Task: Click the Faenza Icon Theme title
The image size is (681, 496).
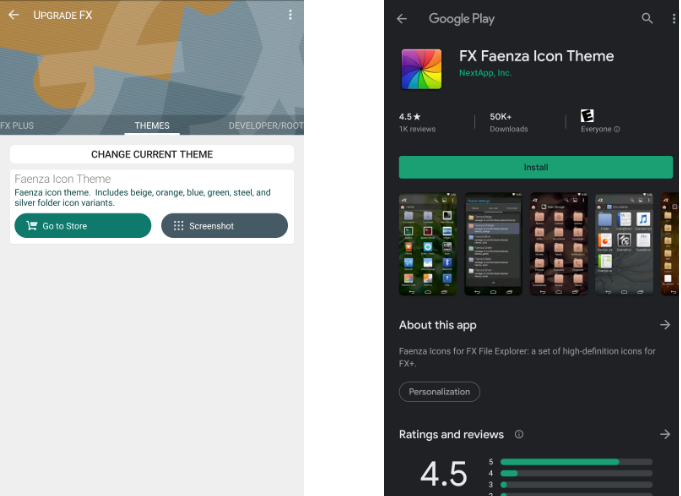Action: point(63,179)
